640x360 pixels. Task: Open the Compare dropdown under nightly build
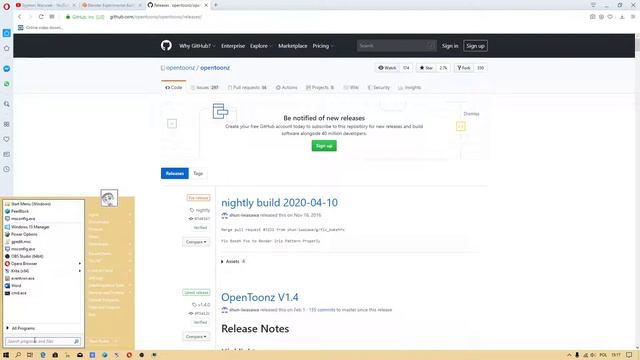point(196,242)
